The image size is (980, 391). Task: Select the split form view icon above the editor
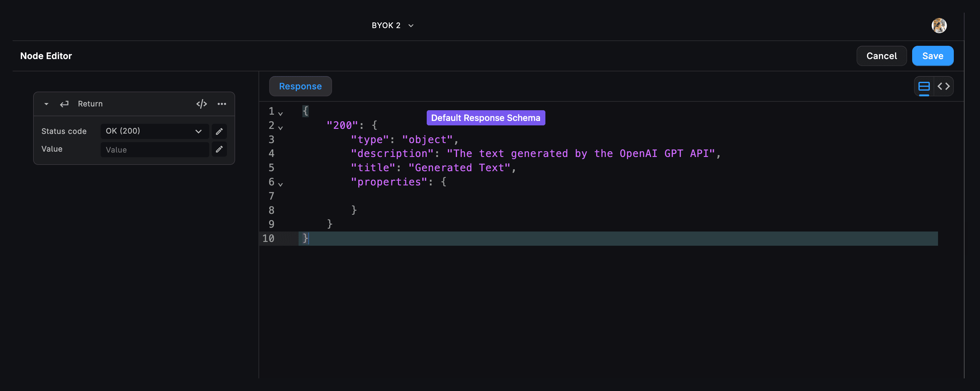tap(924, 86)
